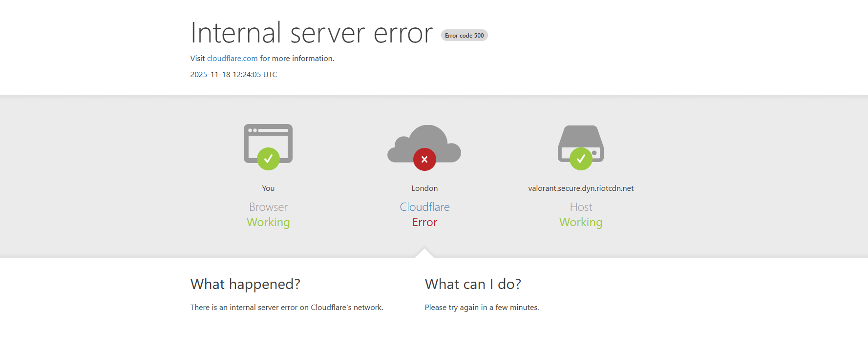Screen dimensions: 868x351
Task: Click the red X error badge
Action: click(424, 159)
